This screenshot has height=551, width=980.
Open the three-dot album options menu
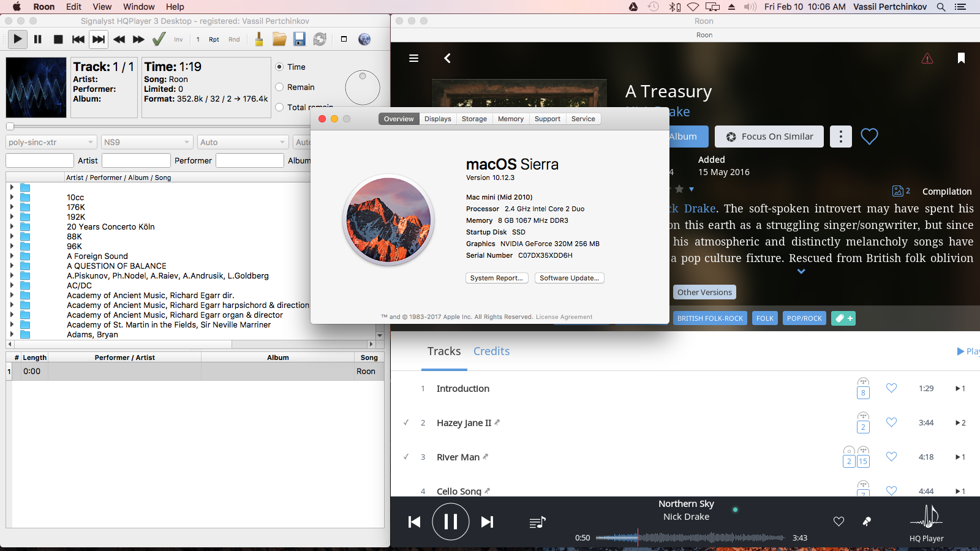pyautogui.click(x=841, y=137)
